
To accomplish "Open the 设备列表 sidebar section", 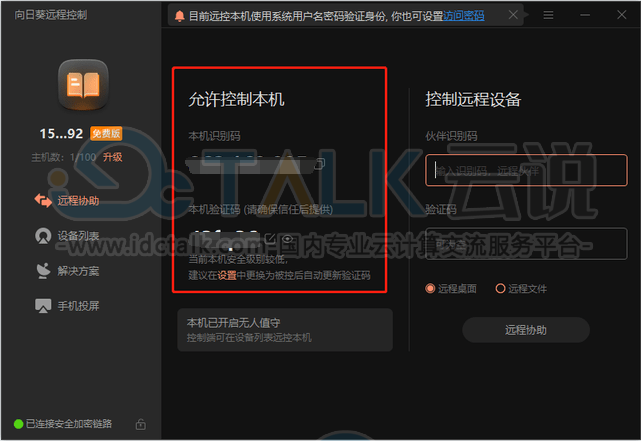I will [x=67, y=236].
